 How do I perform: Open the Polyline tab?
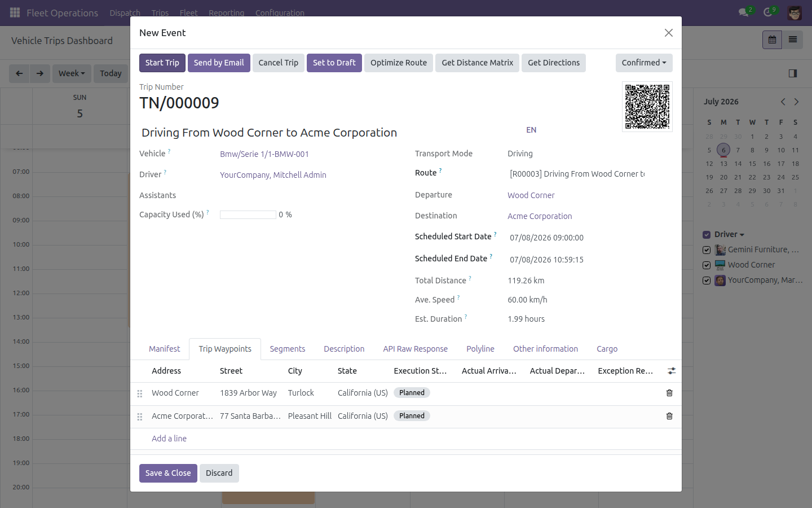pos(480,349)
